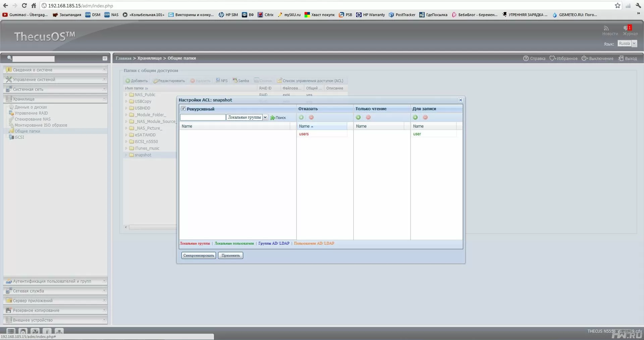
Task: Collapse the left sidebar panel
Action: [105, 58]
